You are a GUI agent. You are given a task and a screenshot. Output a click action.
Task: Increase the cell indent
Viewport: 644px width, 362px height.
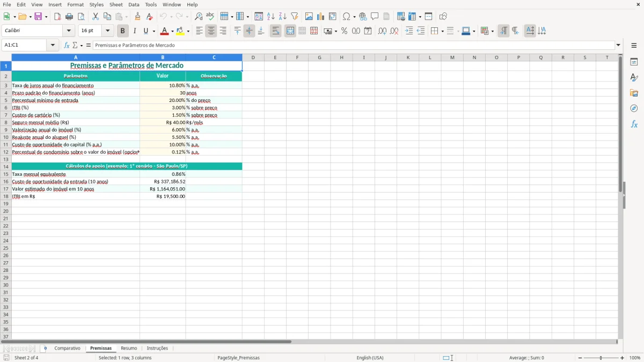409,31
